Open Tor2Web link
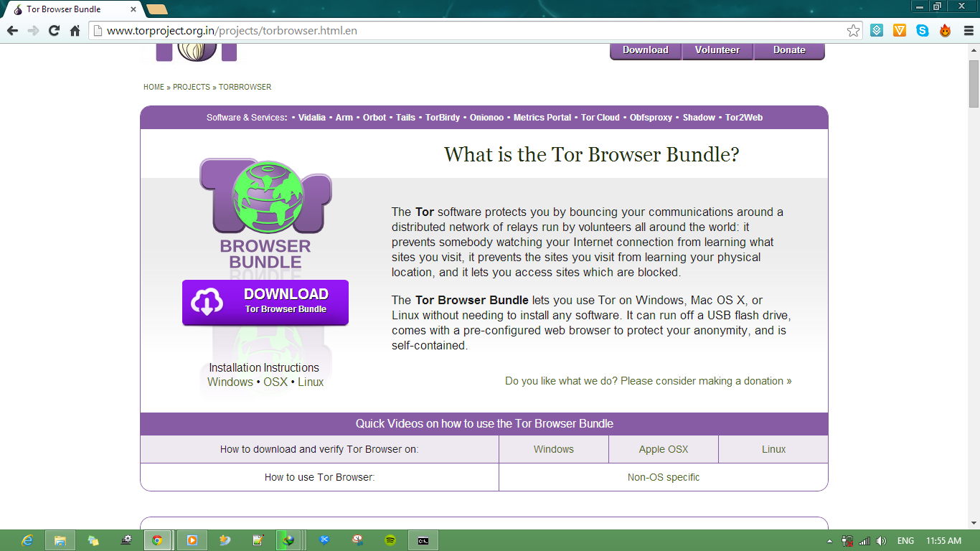 744,118
